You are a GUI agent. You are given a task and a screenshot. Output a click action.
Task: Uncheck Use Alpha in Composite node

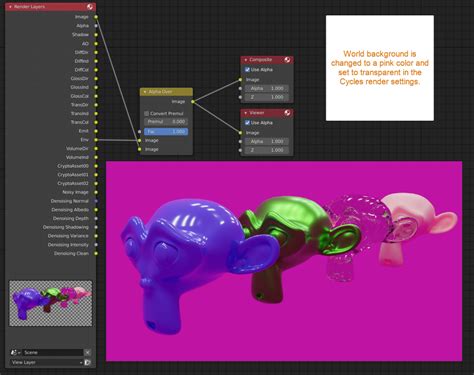[247, 70]
